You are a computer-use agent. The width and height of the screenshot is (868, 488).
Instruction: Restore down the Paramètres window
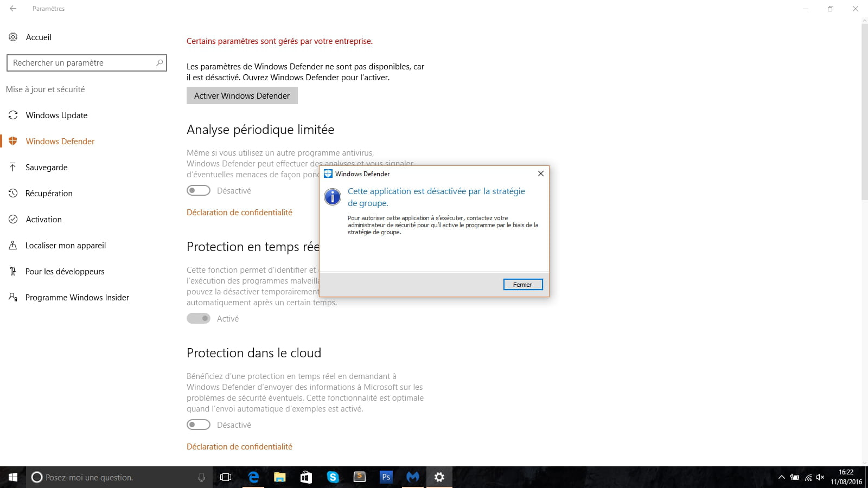[831, 9]
